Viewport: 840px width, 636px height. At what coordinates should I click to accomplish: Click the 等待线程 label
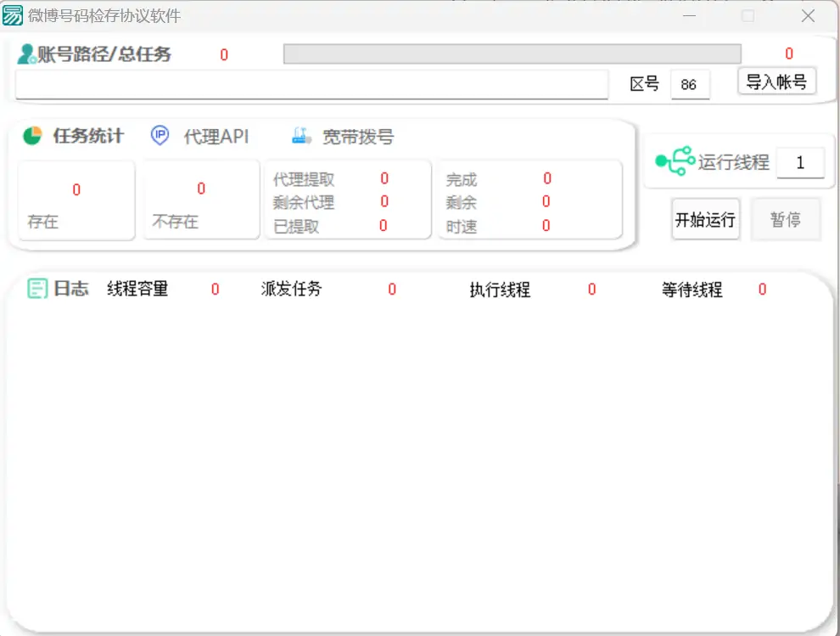(692, 290)
